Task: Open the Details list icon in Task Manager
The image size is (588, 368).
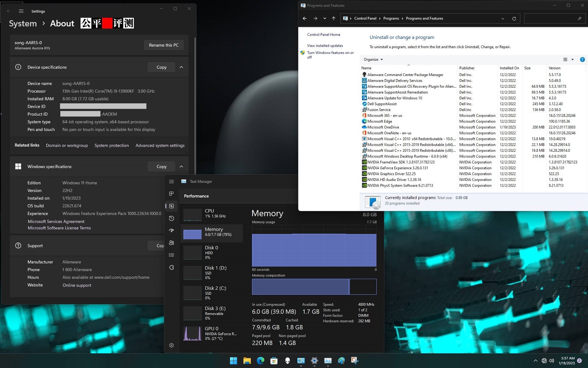Action: (x=171, y=255)
